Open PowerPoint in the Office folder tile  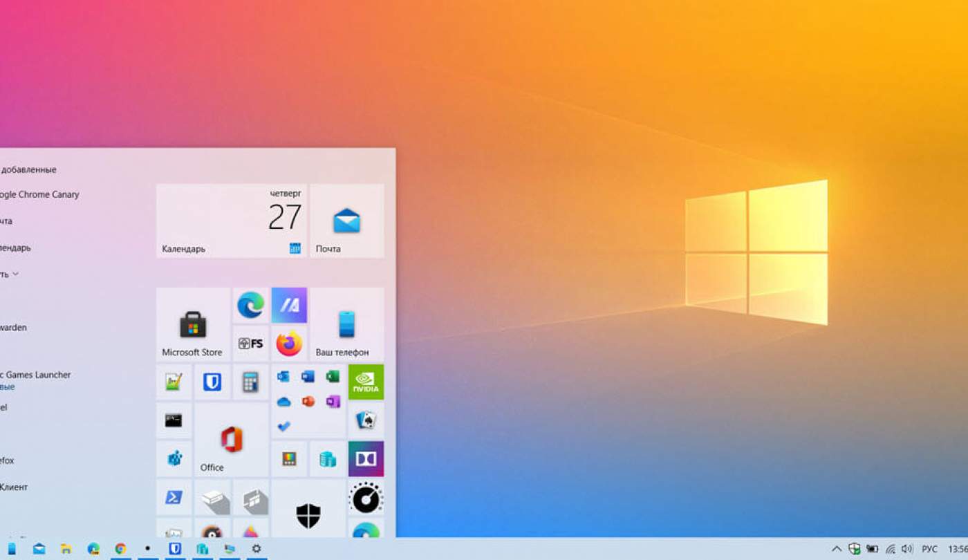click(x=308, y=402)
